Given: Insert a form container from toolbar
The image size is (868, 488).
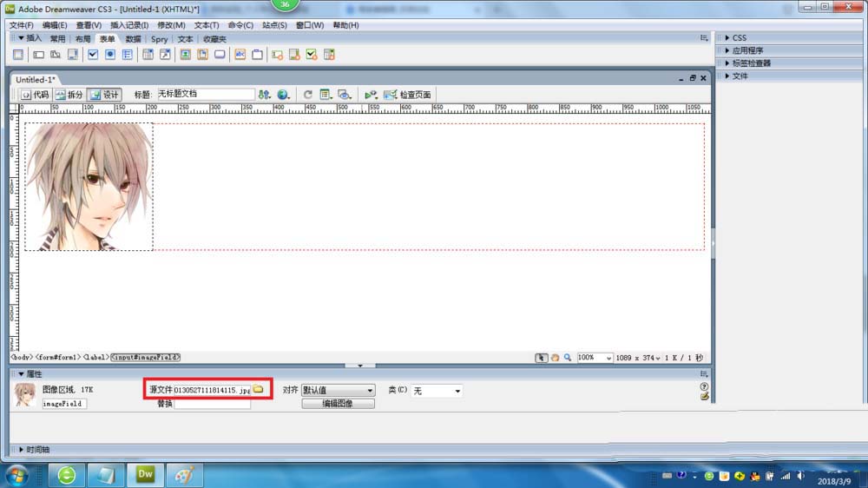Looking at the screenshot, I should [18, 55].
